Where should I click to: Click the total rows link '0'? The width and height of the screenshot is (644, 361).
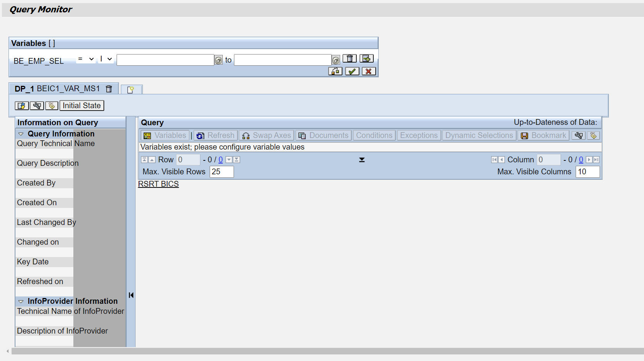tap(220, 160)
